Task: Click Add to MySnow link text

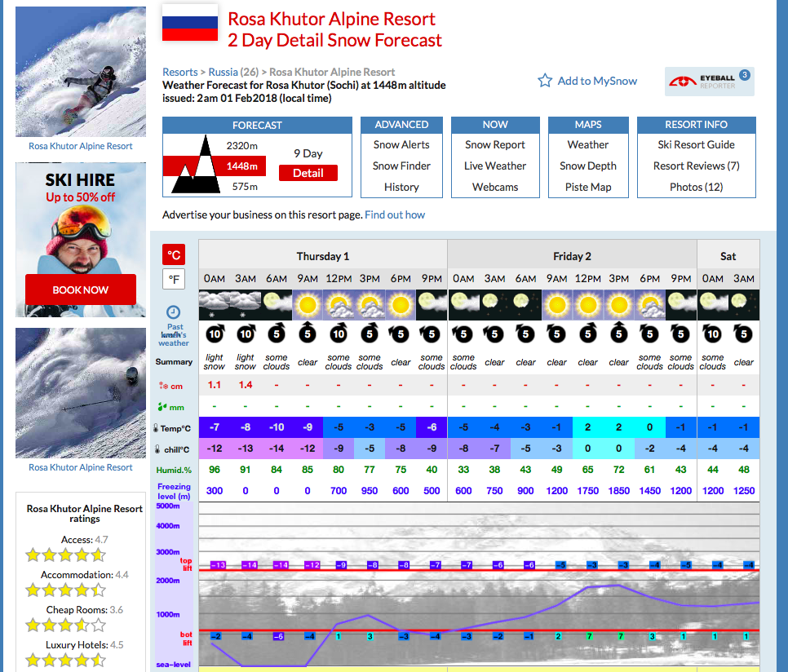Action: (598, 81)
